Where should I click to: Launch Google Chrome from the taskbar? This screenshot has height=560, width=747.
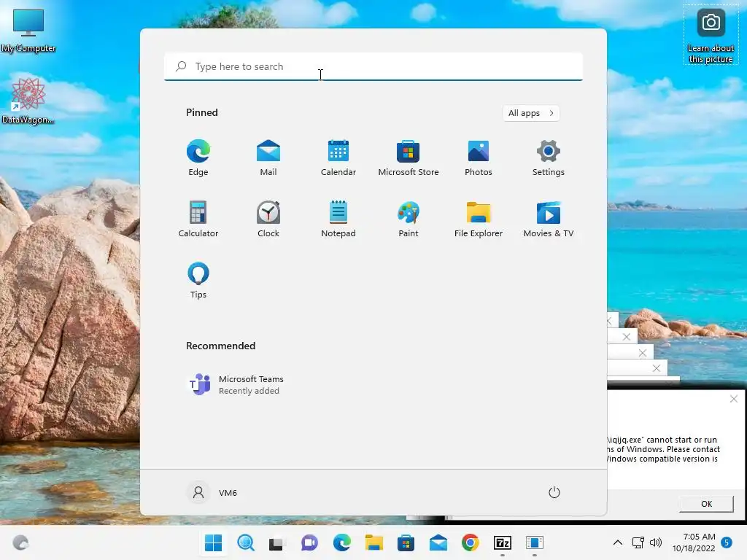tap(471, 542)
